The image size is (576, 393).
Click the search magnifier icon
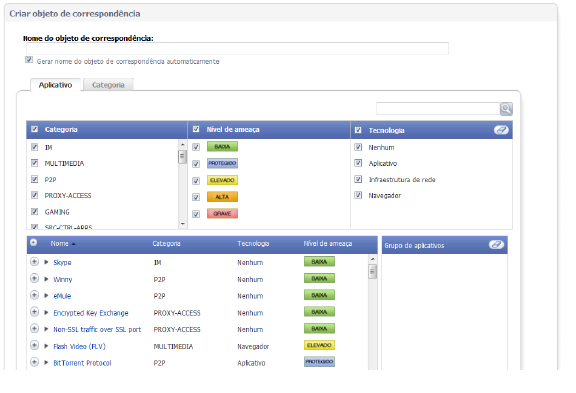pos(506,109)
